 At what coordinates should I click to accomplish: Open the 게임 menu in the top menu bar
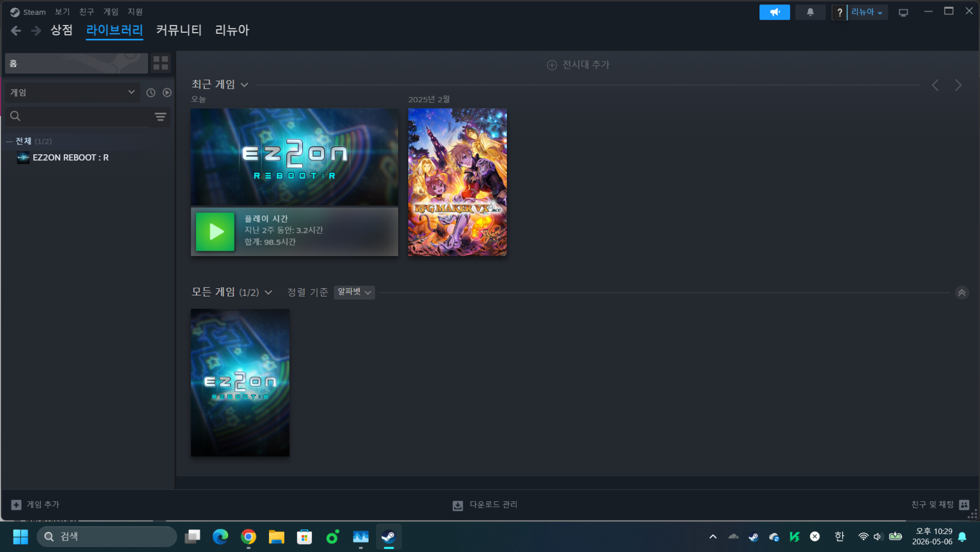click(x=111, y=12)
